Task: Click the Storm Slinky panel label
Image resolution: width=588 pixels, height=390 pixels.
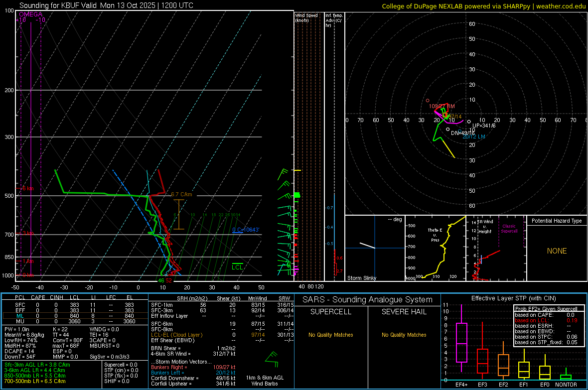Action: pos(361,278)
